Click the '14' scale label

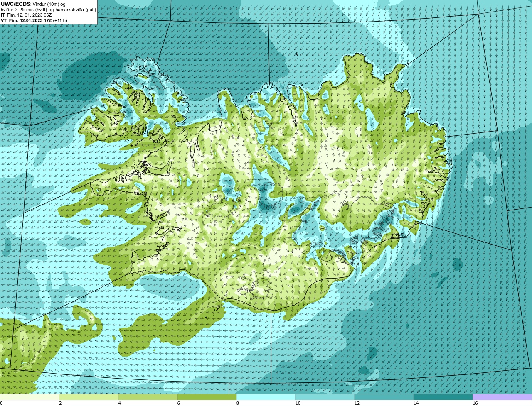pos(416,403)
